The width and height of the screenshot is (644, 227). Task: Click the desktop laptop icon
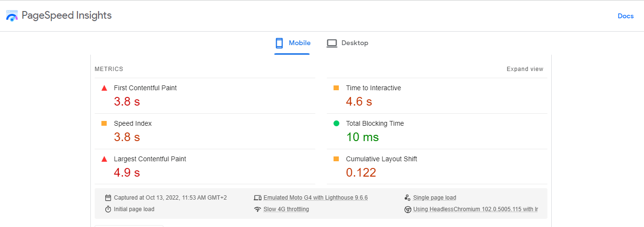(332, 43)
